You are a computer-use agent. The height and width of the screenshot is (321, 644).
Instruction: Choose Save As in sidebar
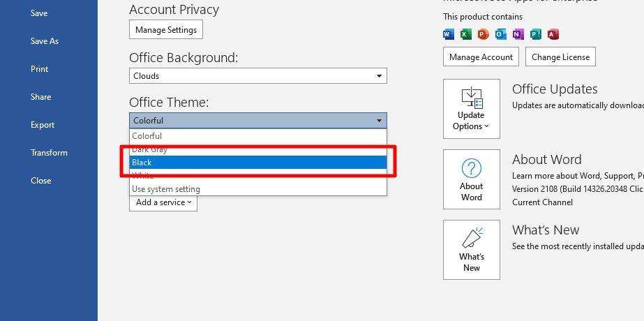click(x=45, y=41)
